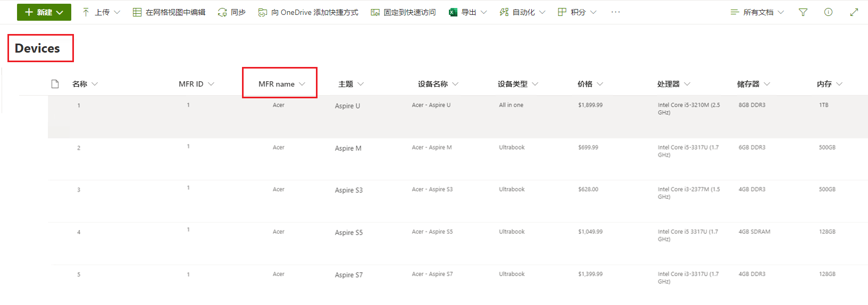Click the Acer - Aspire M device name

coord(431,148)
